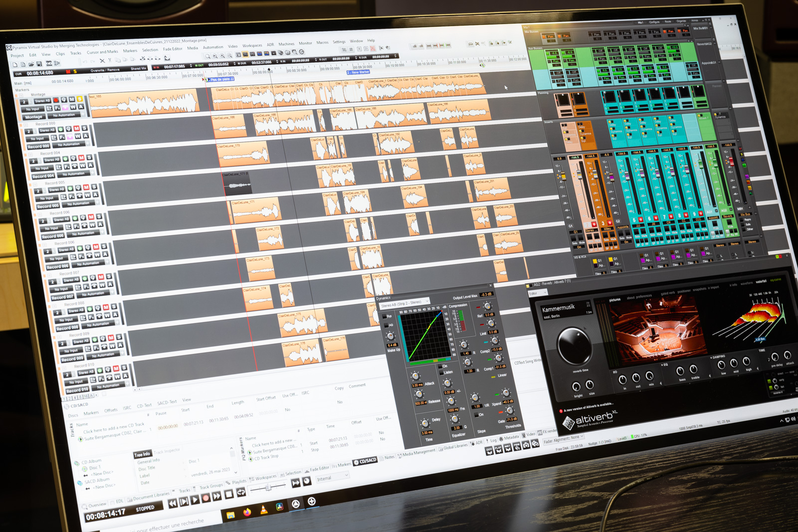Click the Pyramix icon in the taskbar

296,504
